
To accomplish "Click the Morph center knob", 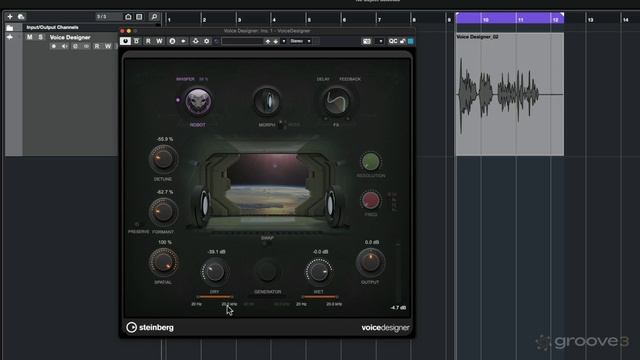I will (267, 101).
